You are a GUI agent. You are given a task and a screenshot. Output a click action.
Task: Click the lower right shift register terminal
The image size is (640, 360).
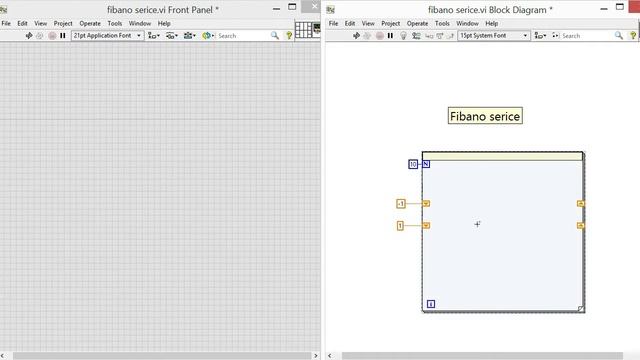[580, 225]
